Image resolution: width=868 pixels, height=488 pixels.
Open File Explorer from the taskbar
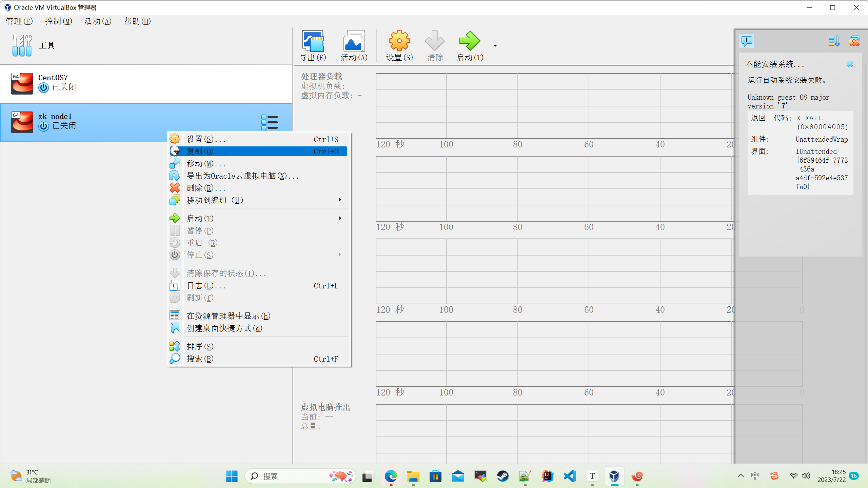413,476
